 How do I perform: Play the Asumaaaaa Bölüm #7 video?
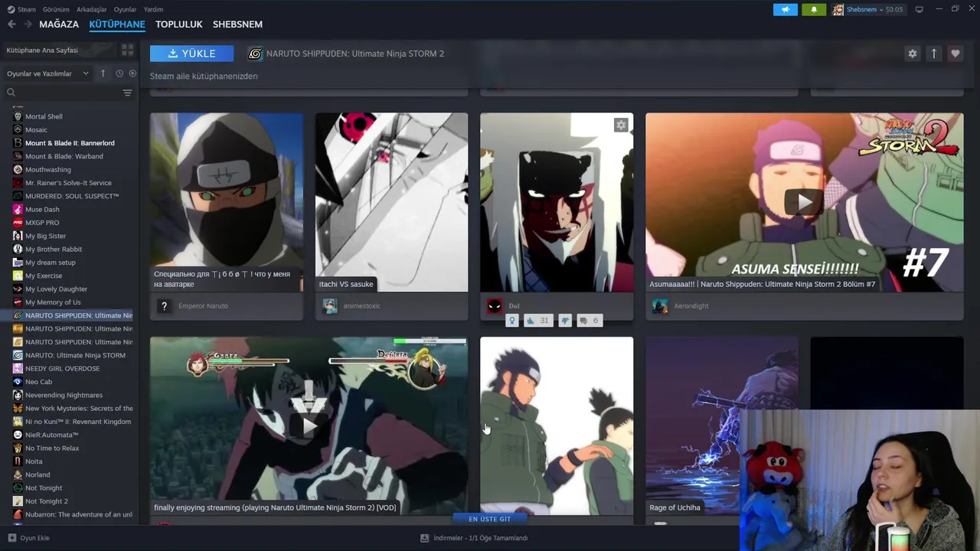click(804, 202)
